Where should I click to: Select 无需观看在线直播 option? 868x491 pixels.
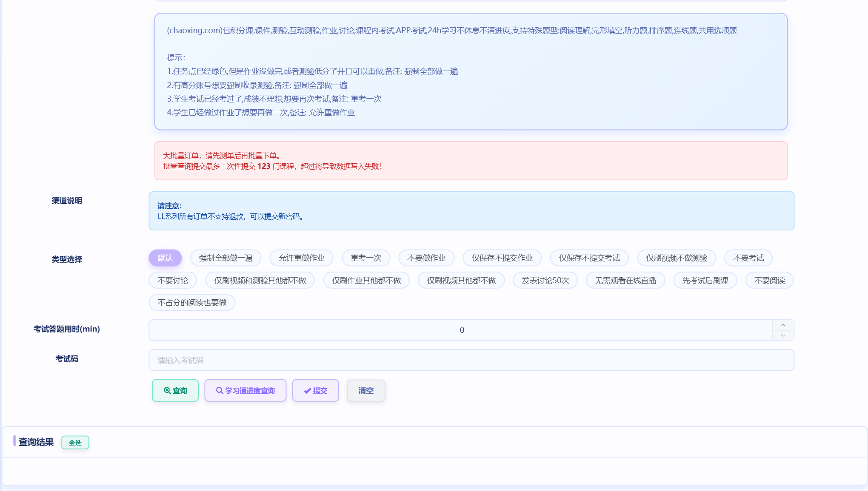625,280
